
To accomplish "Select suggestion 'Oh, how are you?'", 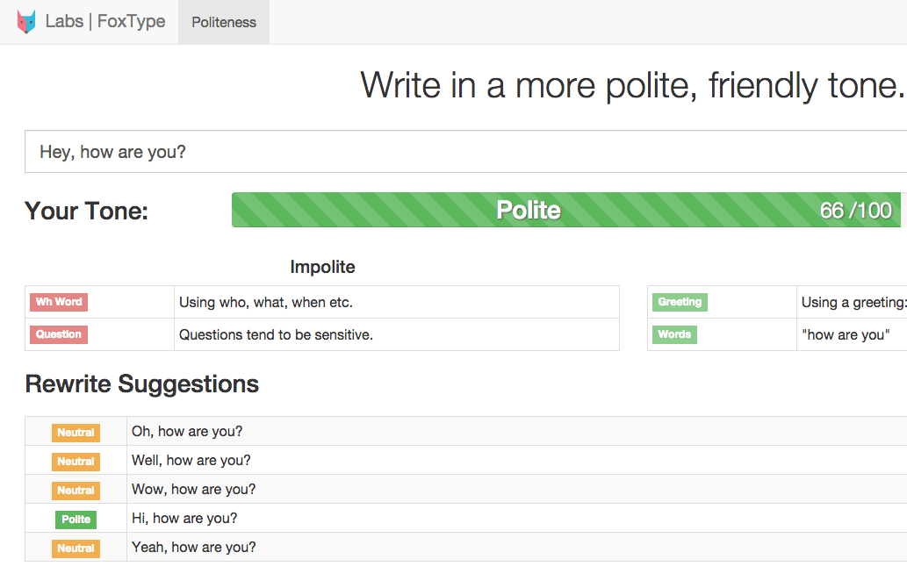I will 187,432.
